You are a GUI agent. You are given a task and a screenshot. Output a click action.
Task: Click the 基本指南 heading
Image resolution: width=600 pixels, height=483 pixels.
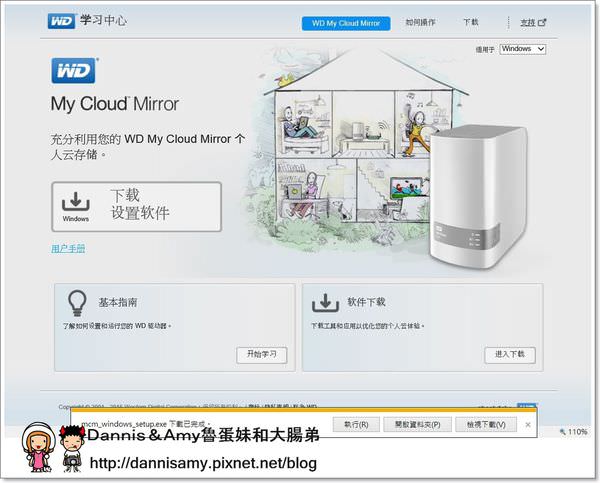tap(118, 303)
